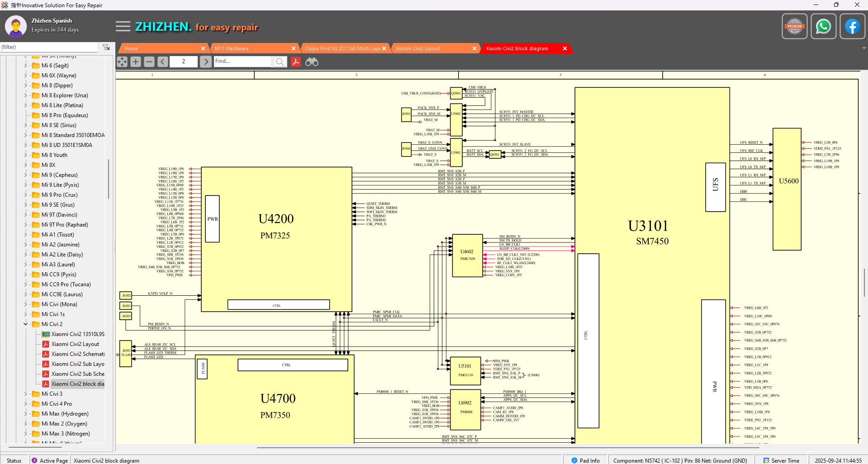Screen dimensions: 868x464
Task: Open Xiaomi Civi2 Schematic PDF
Action: tap(73, 354)
